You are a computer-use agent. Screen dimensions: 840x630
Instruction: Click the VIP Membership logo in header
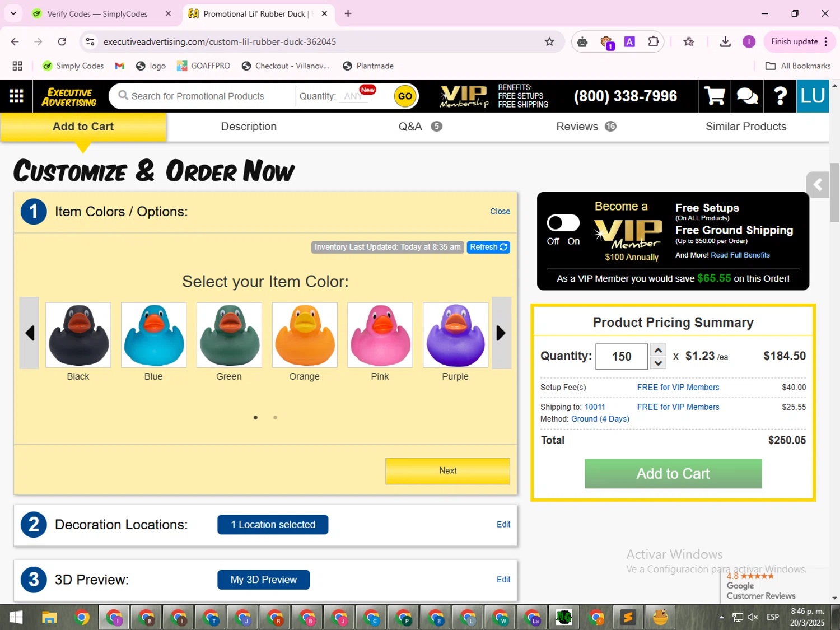click(x=464, y=96)
